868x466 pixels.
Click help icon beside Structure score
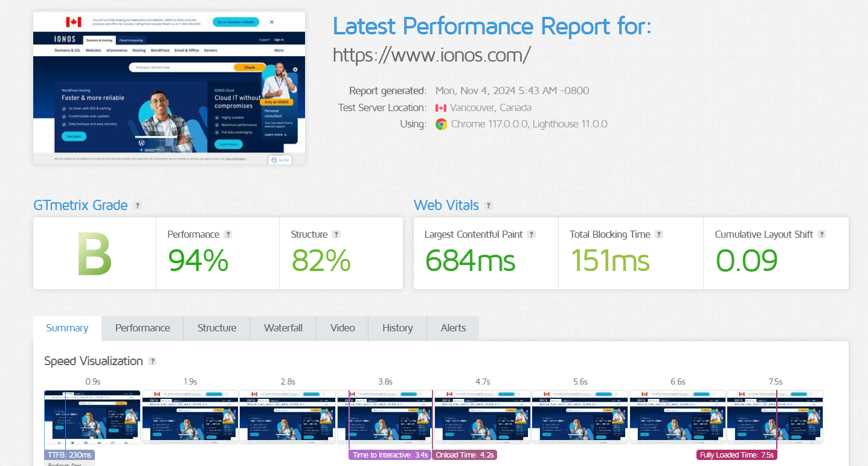pos(336,235)
